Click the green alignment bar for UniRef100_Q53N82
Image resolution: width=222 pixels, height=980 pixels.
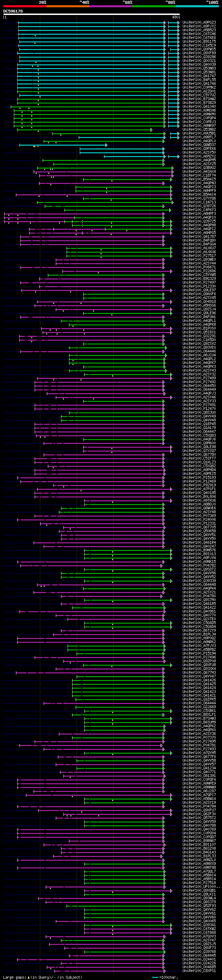tap(85, 130)
